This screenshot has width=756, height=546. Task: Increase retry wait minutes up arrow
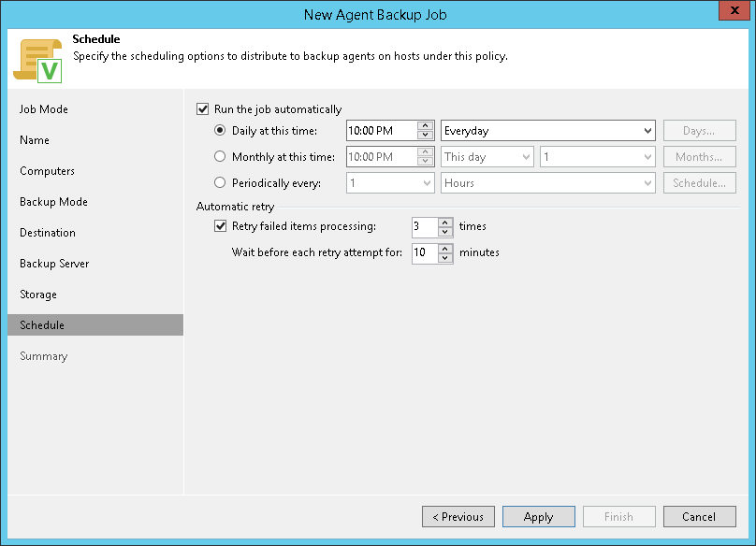(445, 248)
